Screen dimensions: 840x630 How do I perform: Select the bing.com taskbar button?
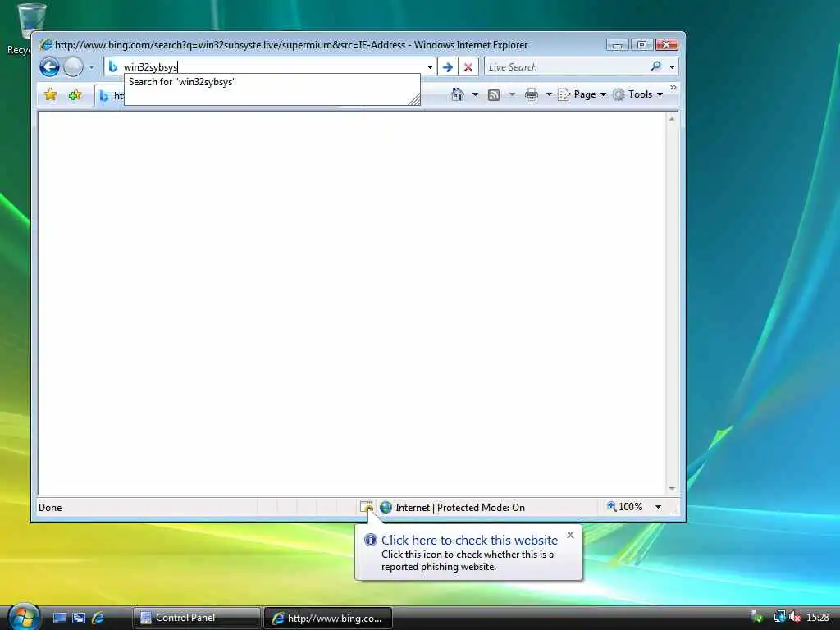(x=328, y=618)
